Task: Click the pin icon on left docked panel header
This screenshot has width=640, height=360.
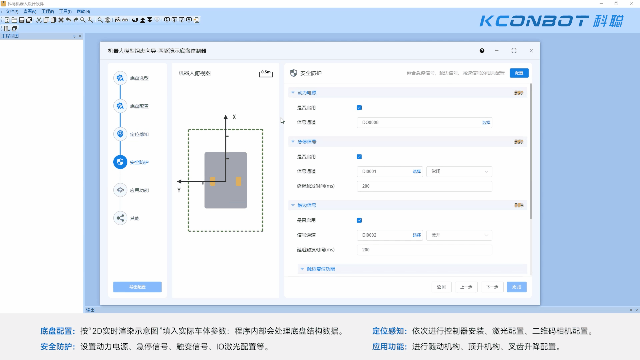Action: click(x=74, y=36)
